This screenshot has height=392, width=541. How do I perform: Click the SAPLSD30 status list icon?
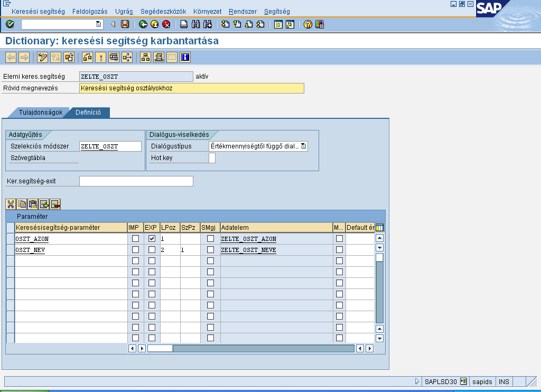tap(463, 381)
